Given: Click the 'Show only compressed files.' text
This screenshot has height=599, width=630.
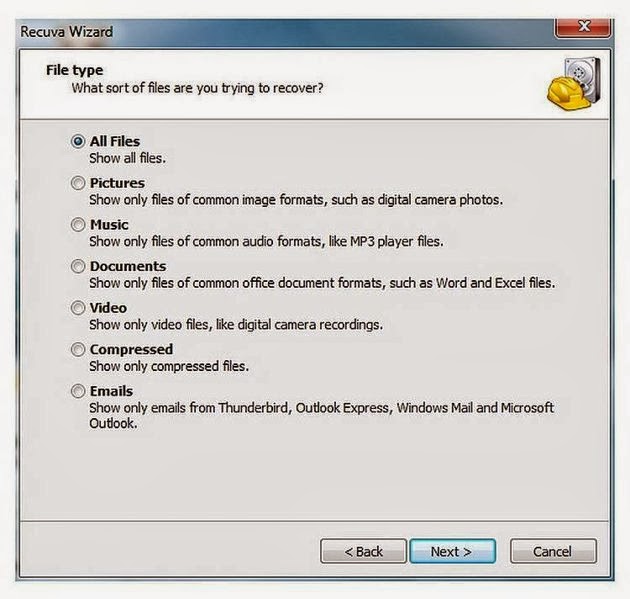Looking at the screenshot, I should [x=169, y=366].
